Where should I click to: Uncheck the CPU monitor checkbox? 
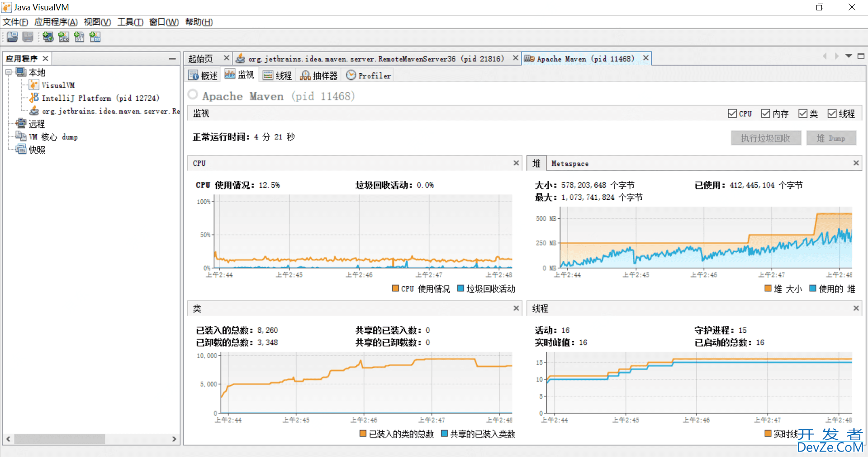pos(732,113)
